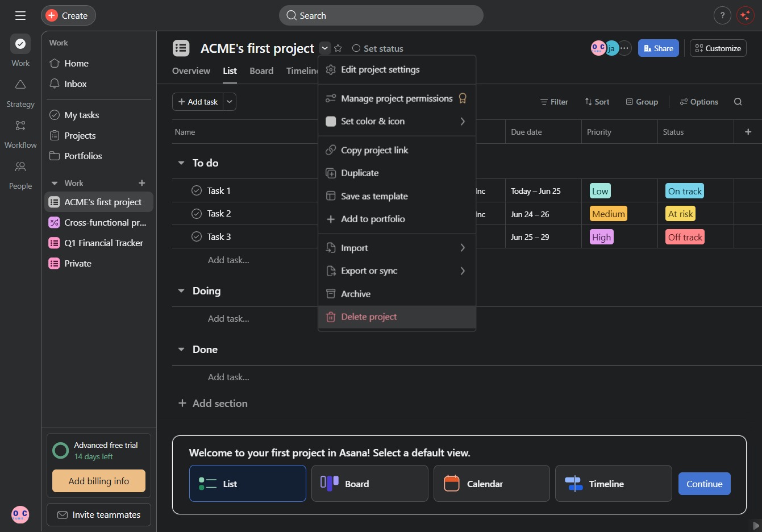Add a column with the plus icon
The image size is (762, 532).
748,132
